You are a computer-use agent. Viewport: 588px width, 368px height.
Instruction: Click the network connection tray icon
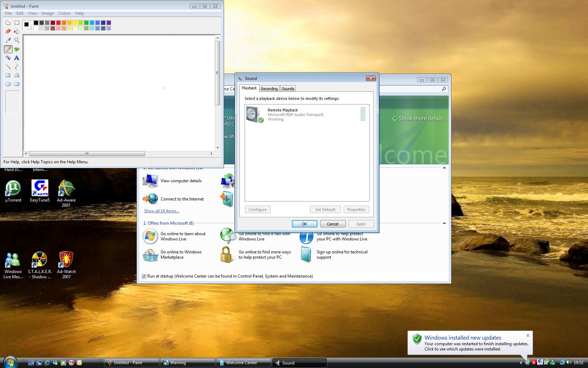[562, 362]
